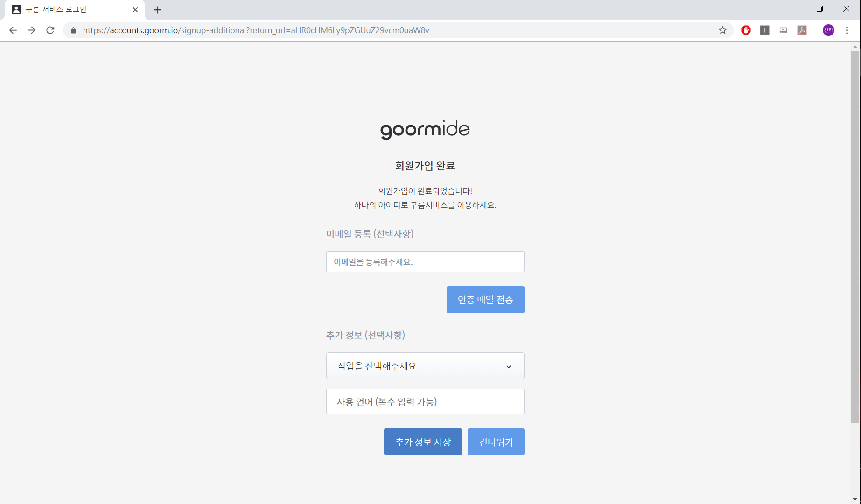Click the scrollbar down arrow

click(855, 500)
